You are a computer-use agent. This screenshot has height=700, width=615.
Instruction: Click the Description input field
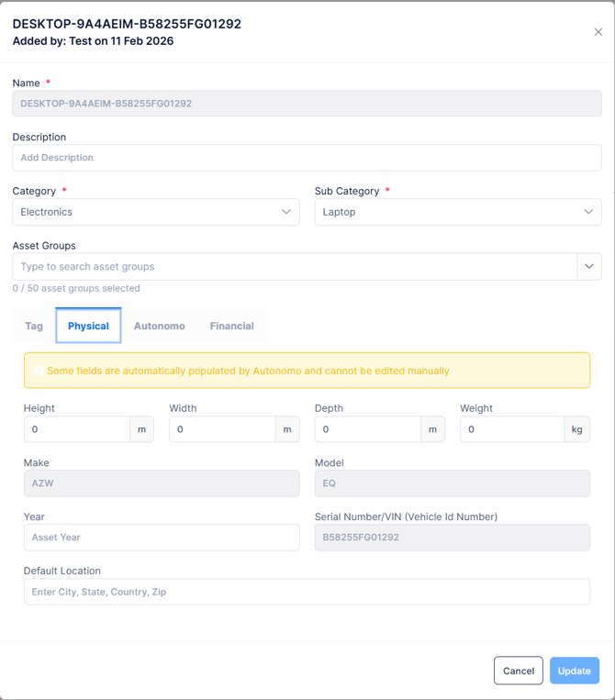coord(307,158)
